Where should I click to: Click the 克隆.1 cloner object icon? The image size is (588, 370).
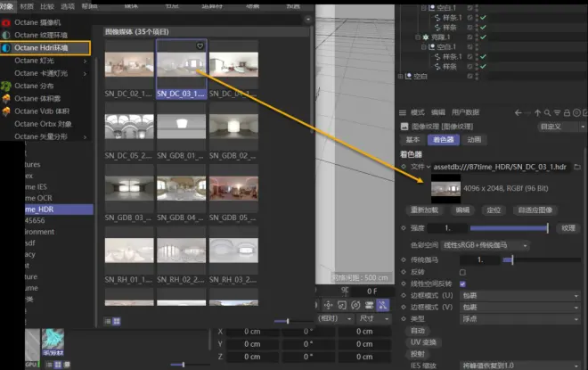[x=426, y=37]
